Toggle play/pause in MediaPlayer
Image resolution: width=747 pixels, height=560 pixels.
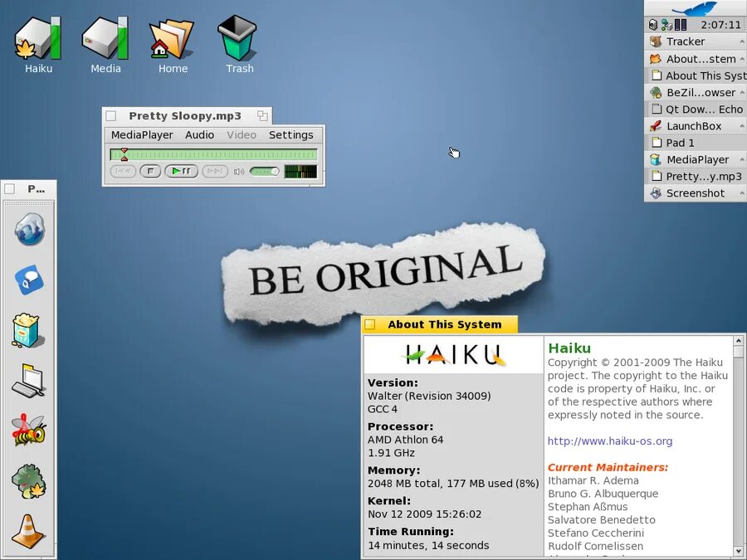point(181,172)
